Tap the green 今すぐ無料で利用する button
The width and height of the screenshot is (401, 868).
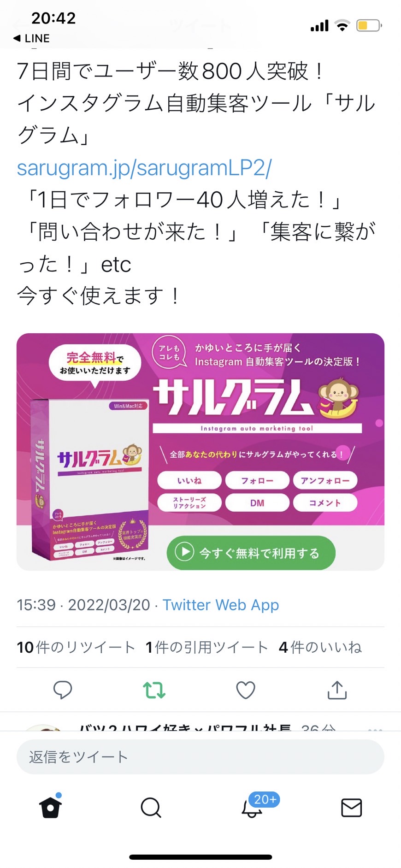(251, 553)
